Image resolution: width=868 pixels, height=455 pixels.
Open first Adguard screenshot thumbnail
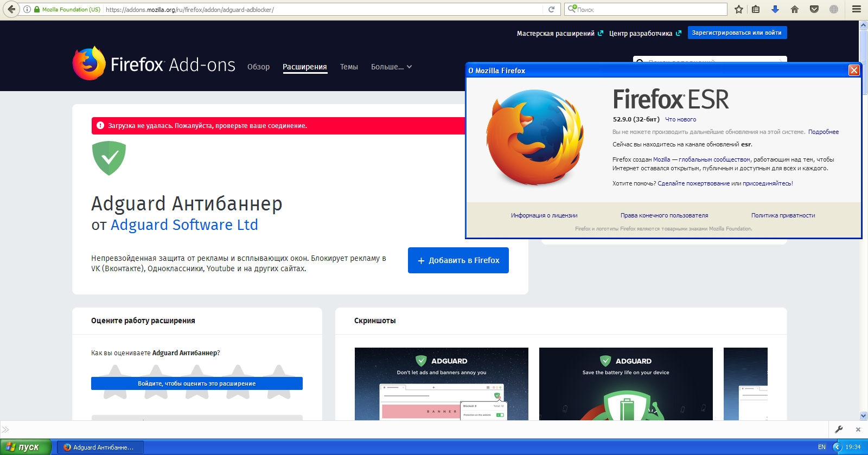pyautogui.click(x=442, y=384)
